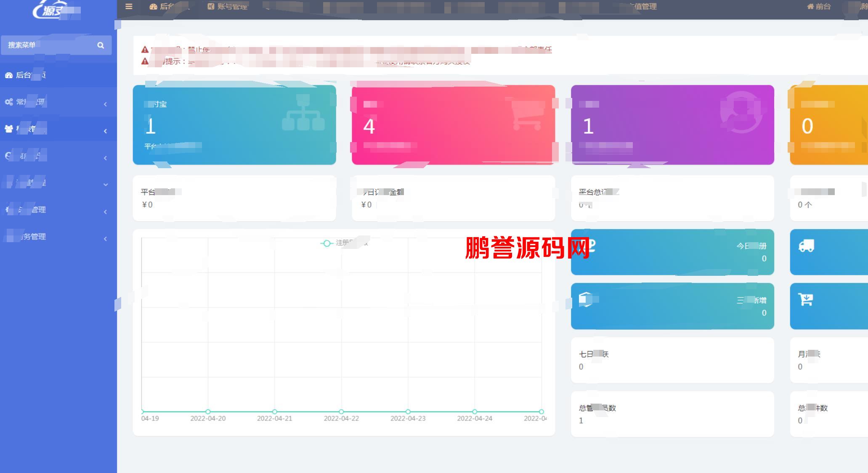
Task: Toggle the 注册 chart data series
Action: 345,243
